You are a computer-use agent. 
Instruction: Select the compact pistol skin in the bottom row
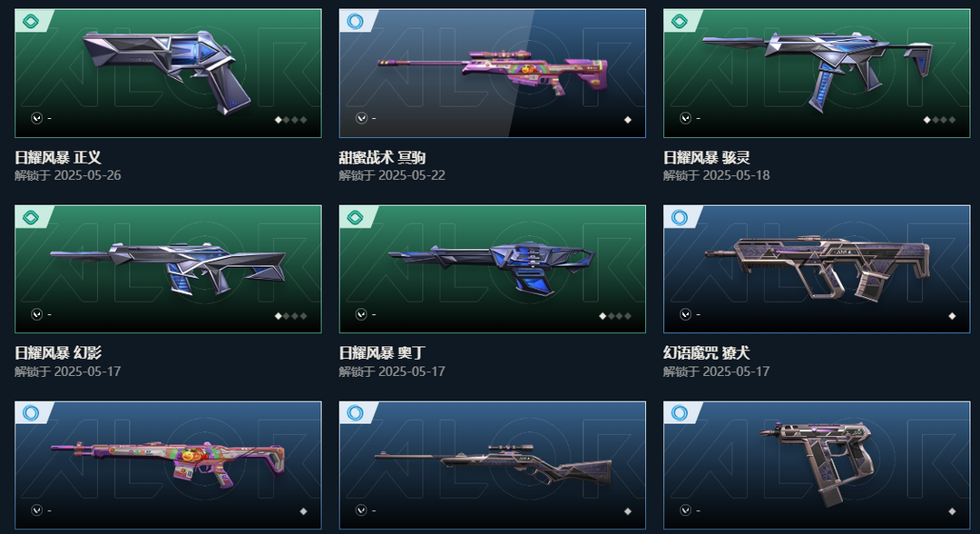[817, 465]
